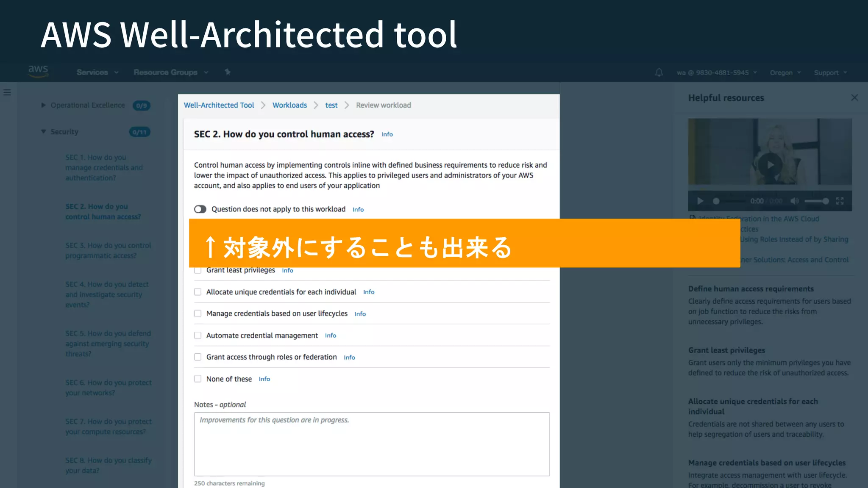Check 'Grant access through roles or federation'
The width and height of the screenshot is (868, 488).
(x=198, y=357)
